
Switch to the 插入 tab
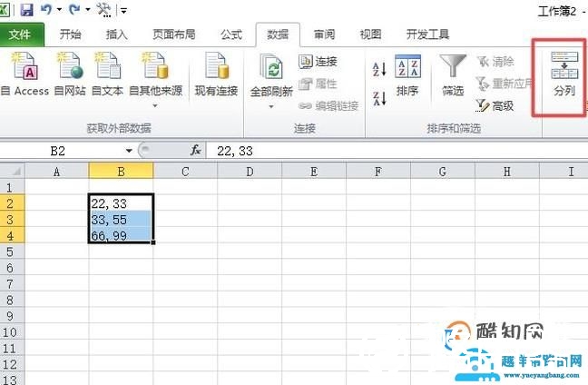point(117,35)
